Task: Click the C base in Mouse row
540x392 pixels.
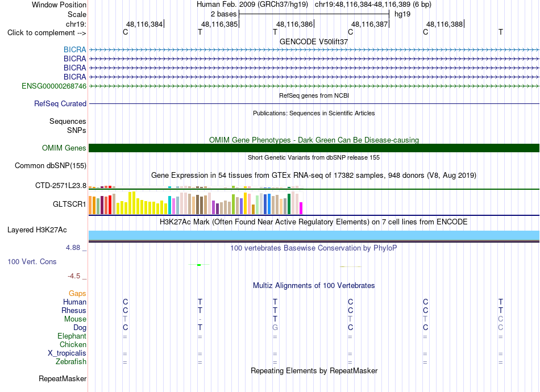Action: [500, 319]
